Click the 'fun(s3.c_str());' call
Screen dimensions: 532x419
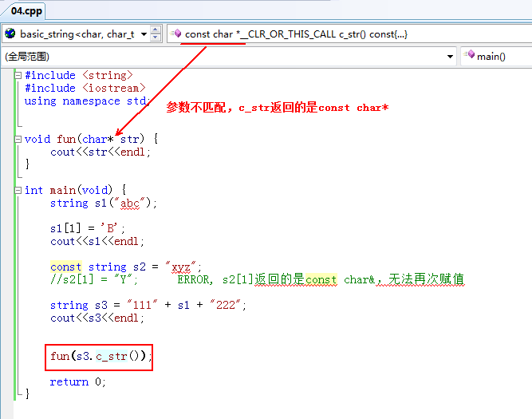coord(101,356)
